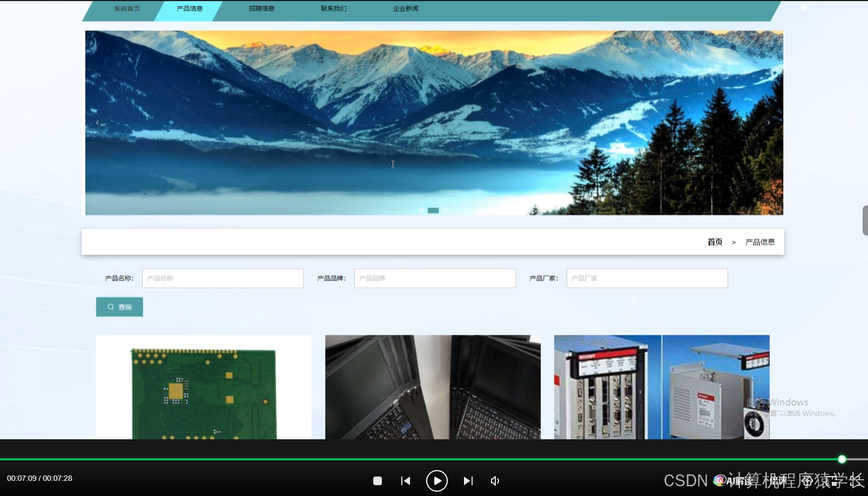Open the 招聘信息 navigation tab
Viewport: 868px width, 496px height.
(x=261, y=9)
